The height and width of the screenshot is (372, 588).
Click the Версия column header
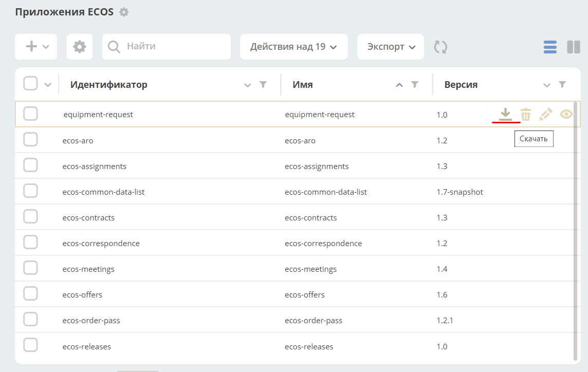coord(461,85)
